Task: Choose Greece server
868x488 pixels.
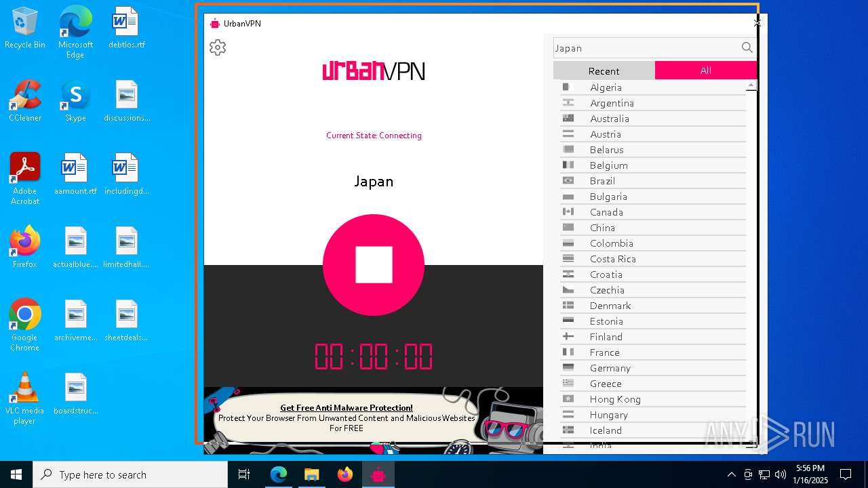Action: [x=653, y=384]
